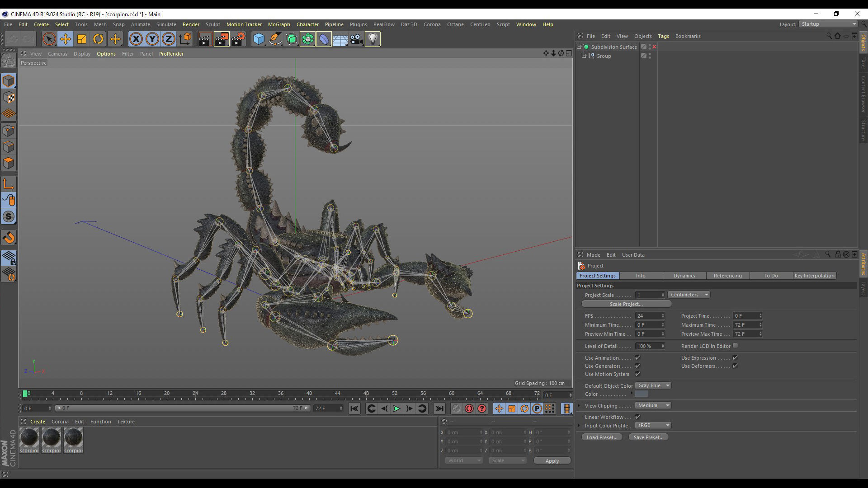Viewport: 868px width, 488px height.
Task: Open the Simulate menu
Action: click(x=166, y=24)
